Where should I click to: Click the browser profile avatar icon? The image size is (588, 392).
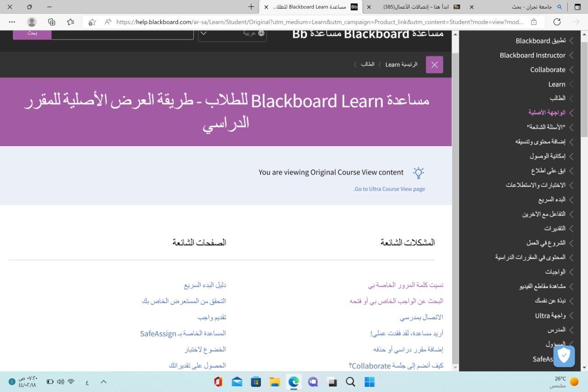pos(32,22)
